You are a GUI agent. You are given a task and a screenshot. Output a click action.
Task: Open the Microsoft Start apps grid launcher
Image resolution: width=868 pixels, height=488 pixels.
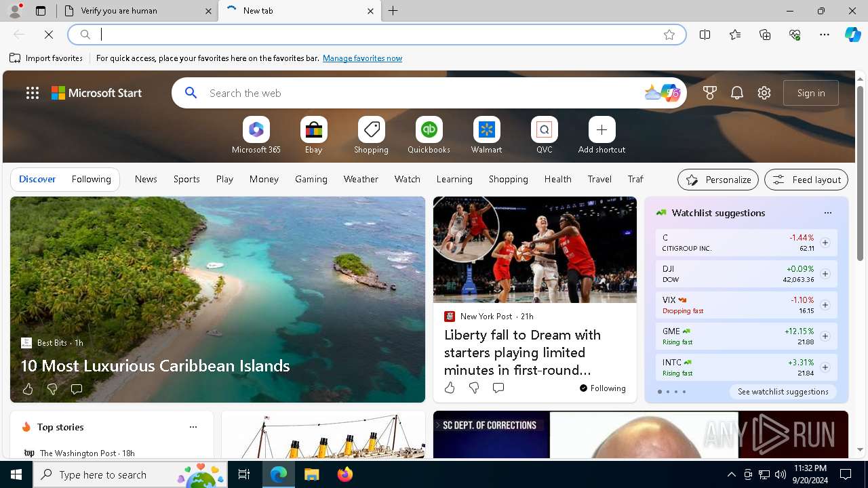point(33,93)
